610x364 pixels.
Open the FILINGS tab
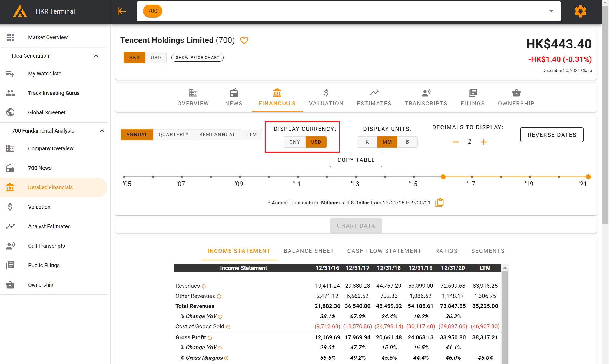click(473, 98)
